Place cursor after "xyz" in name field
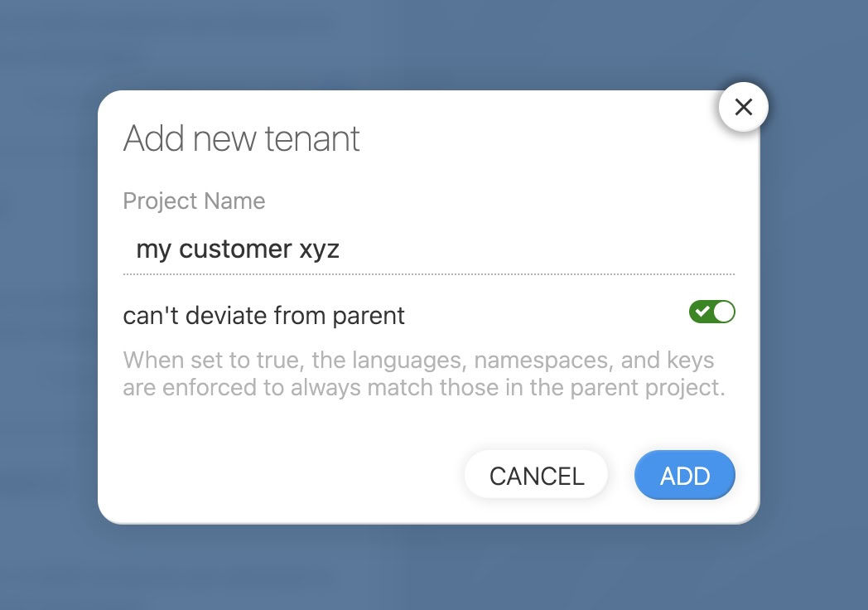 click(342, 249)
